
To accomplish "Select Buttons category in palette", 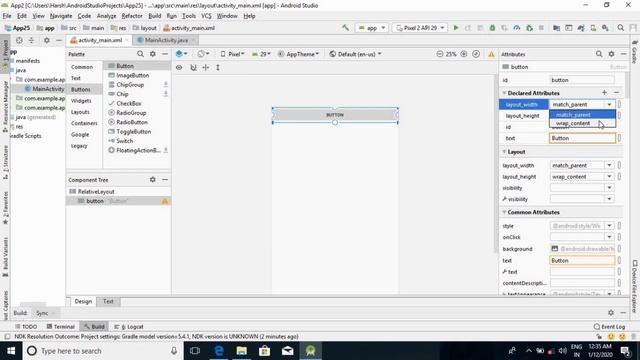I will (81, 89).
